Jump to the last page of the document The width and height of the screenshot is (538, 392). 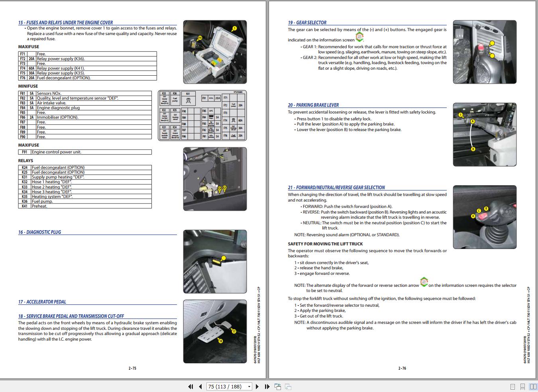tap(266, 386)
